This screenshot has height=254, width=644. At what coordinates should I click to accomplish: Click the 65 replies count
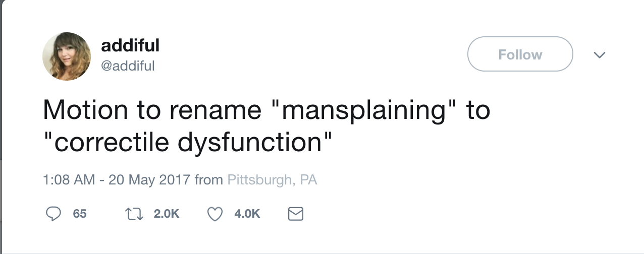(80, 214)
